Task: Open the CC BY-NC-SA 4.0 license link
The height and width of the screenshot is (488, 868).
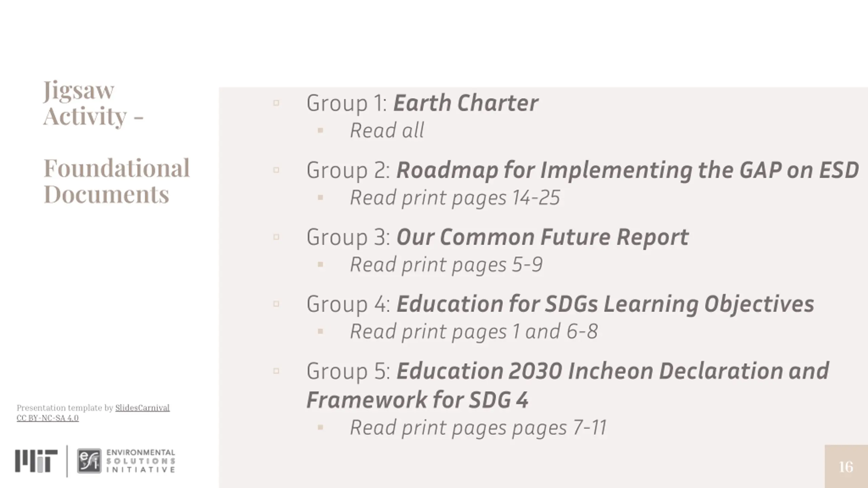Action: (x=48, y=418)
